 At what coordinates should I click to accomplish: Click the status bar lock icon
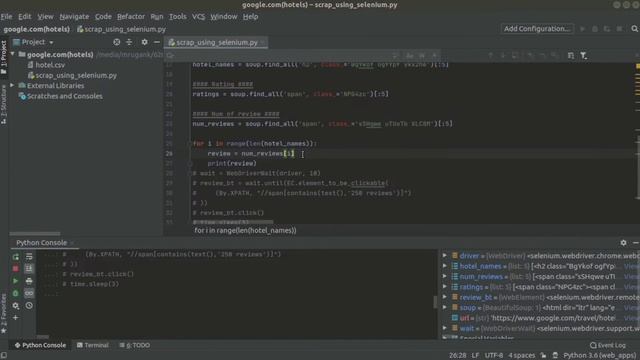tap(543, 356)
